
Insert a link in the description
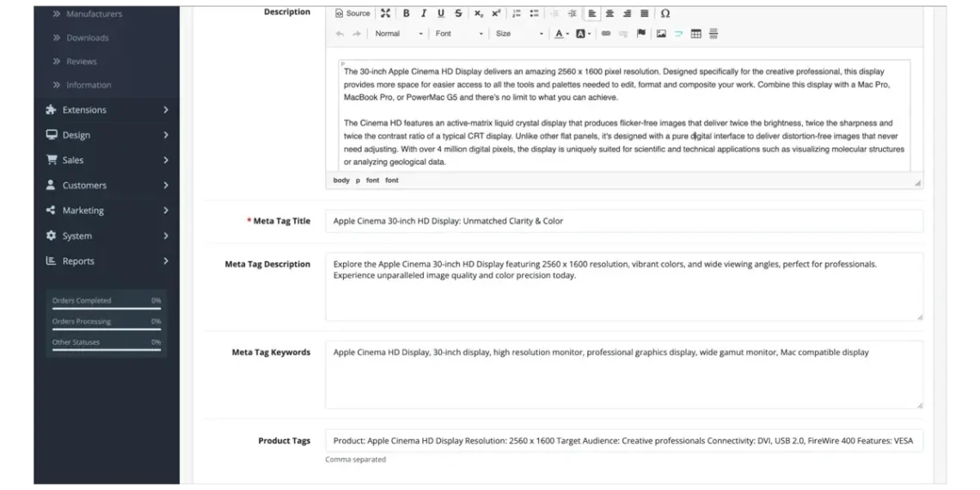pos(606,34)
